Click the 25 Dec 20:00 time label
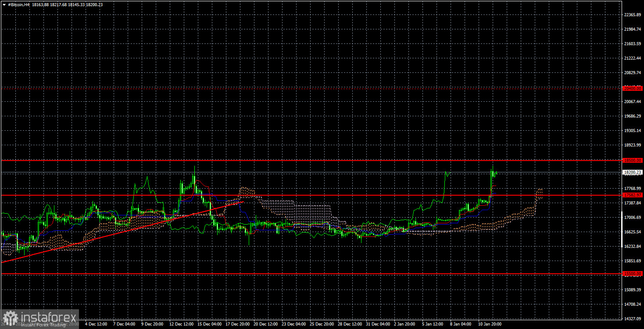Image resolution: width=644 pixels, height=329 pixels. click(322, 324)
